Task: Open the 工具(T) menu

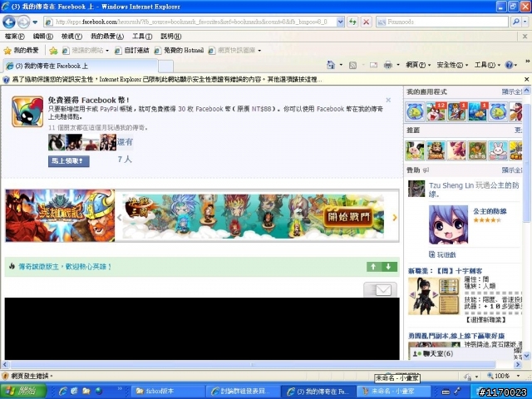Action: click(142, 36)
